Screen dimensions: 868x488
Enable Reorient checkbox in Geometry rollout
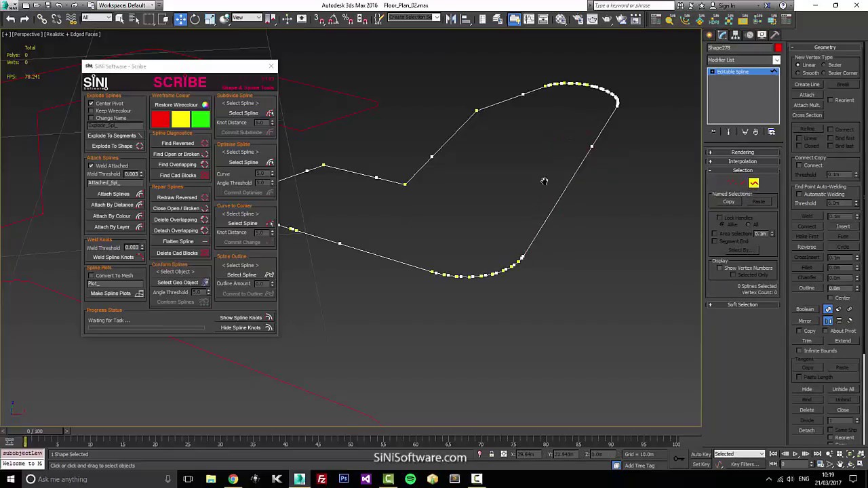click(830, 100)
